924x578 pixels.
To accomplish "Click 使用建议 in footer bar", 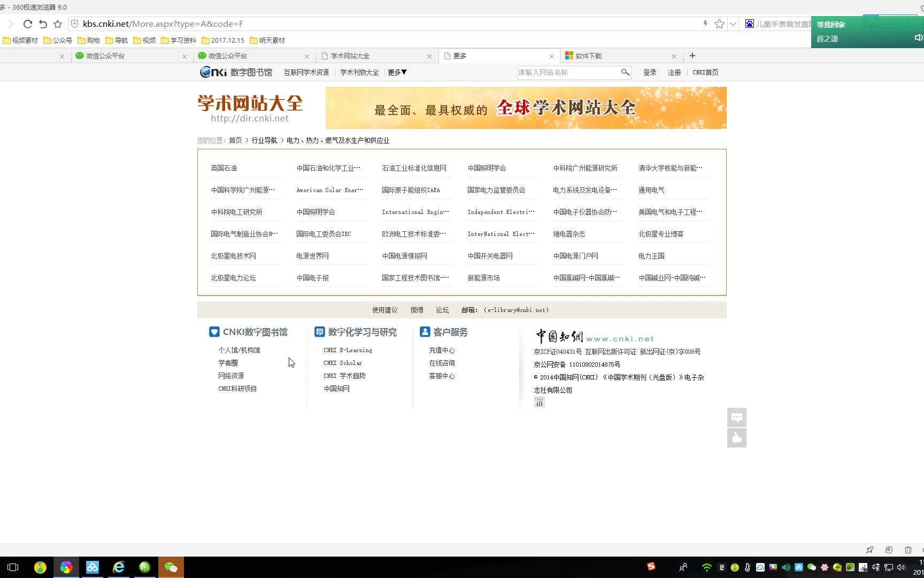I will [x=385, y=310].
